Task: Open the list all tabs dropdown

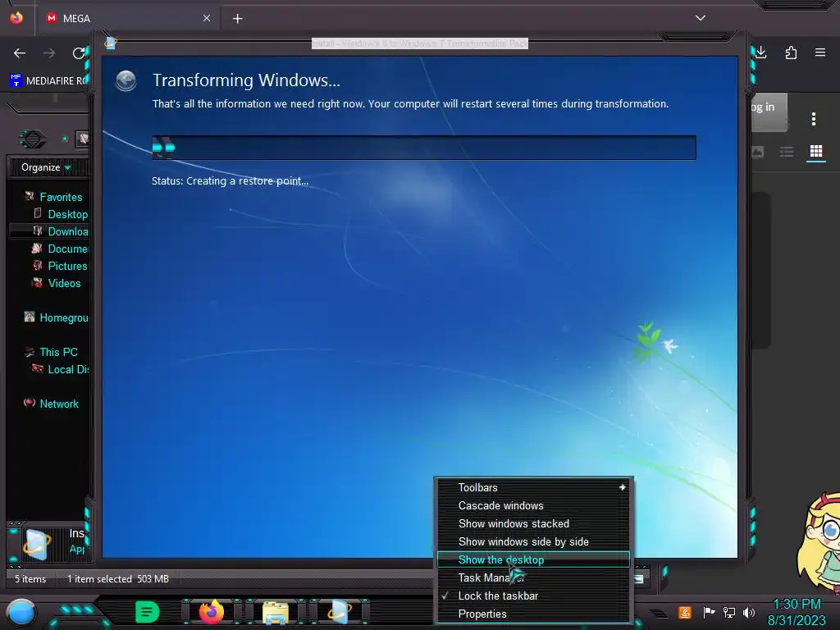Action: point(701,18)
